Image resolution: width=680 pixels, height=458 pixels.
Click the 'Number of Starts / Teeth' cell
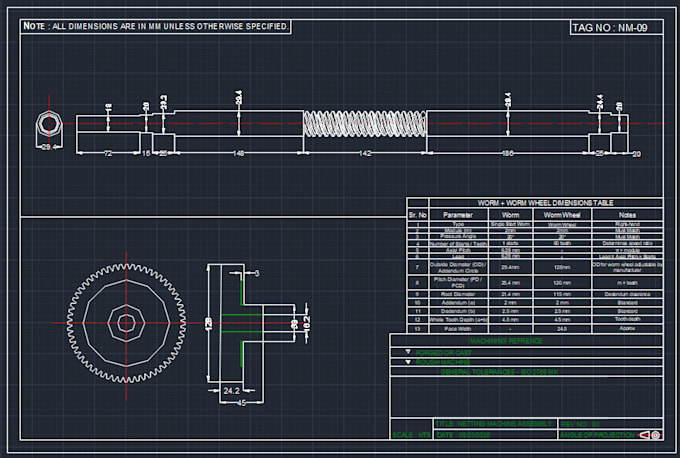458,244
